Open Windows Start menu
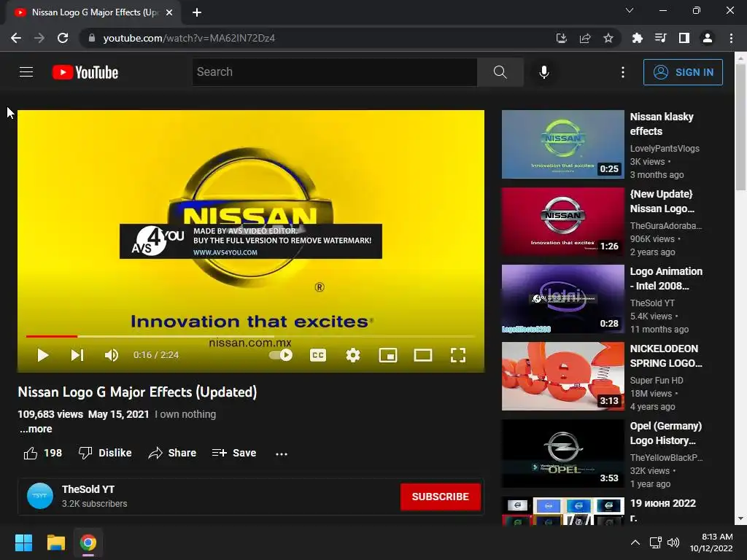The width and height of the screenshot is (747, 560). click(24, 542)
